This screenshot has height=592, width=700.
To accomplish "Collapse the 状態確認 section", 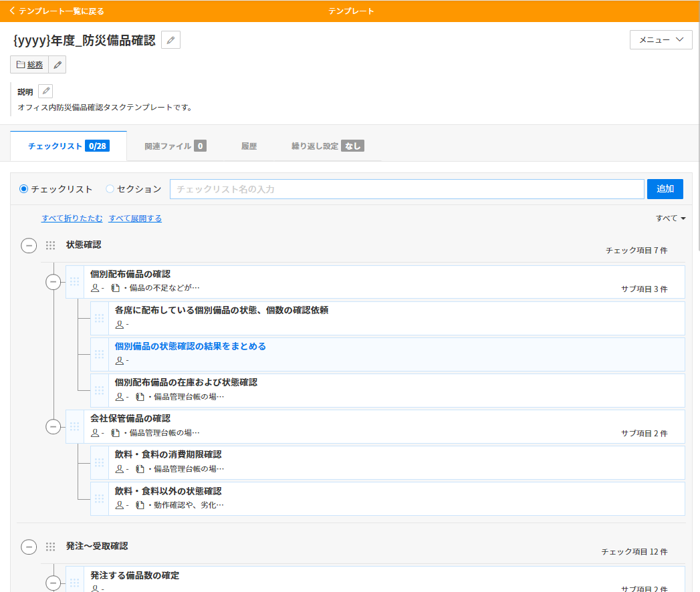I will (x=29, y=246).
